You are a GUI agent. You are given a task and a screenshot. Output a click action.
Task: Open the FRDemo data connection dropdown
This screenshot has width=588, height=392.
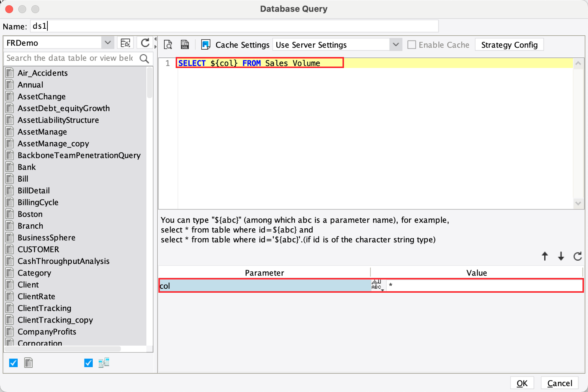[108, 43]
